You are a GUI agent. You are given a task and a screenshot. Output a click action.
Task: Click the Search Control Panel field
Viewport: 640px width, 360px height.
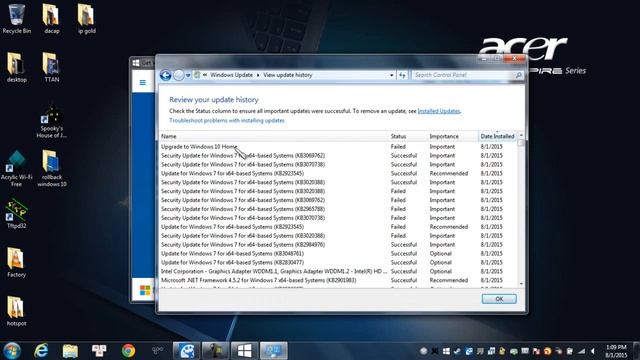462,75
